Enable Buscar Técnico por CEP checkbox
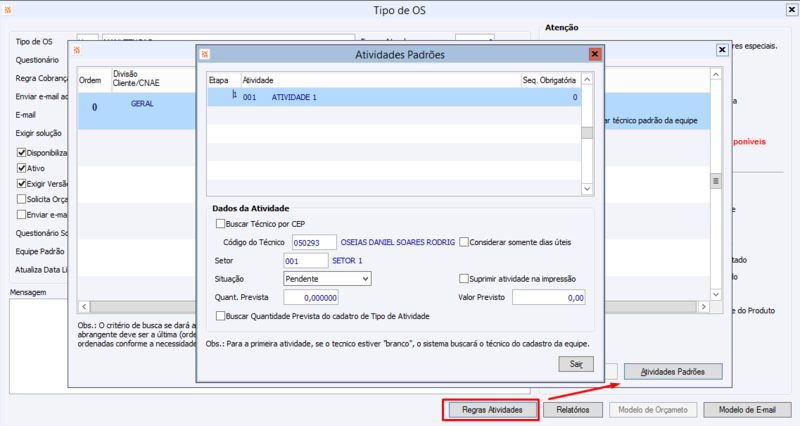 [x=220, y=223]
